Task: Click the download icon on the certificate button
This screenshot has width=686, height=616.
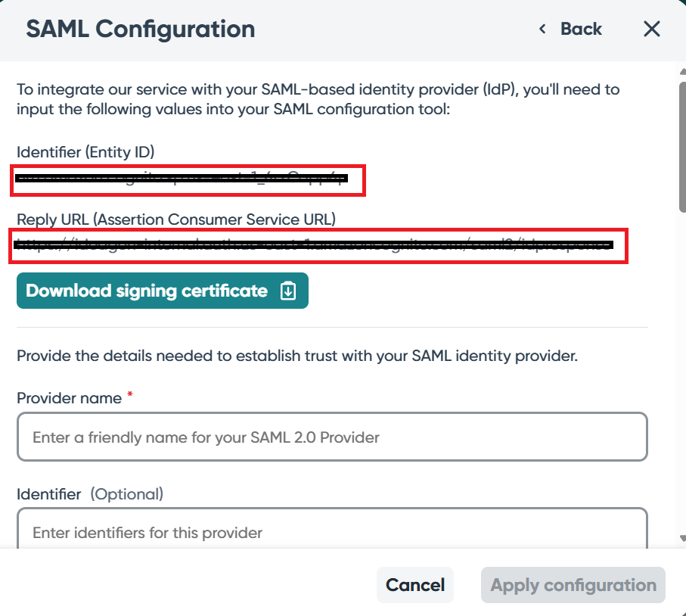Action: 288,291
